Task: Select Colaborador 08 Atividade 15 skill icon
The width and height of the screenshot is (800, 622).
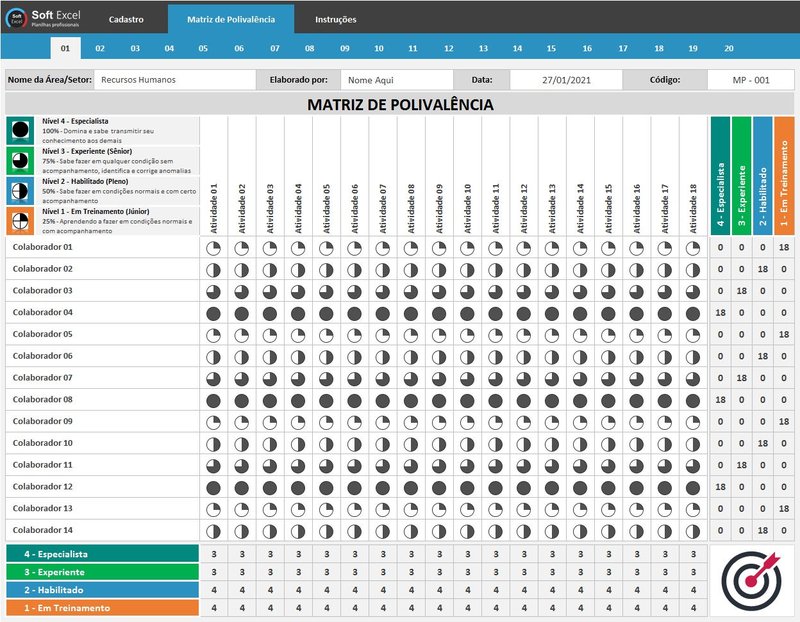Action: click(x=608, y=401)
